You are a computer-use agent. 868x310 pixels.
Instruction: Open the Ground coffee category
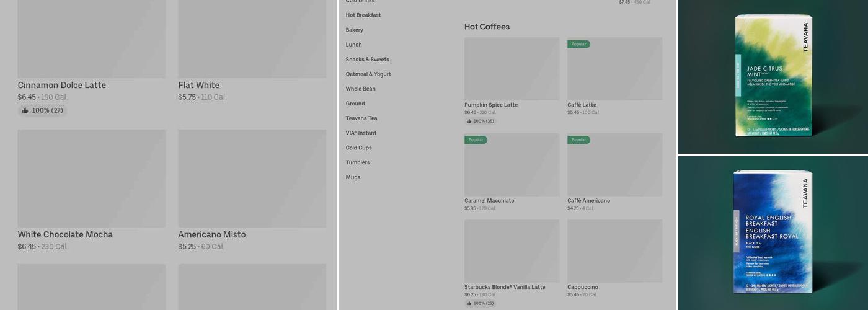(355, 104)
